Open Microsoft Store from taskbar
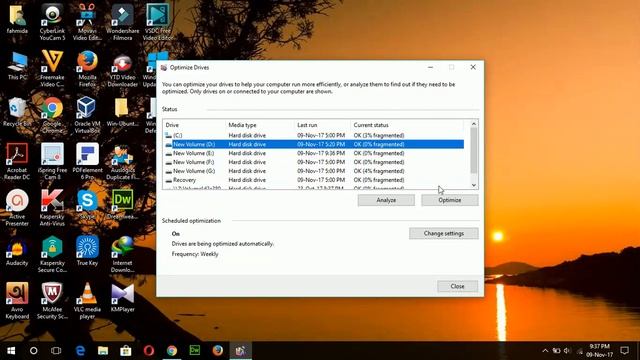 tap(126, 351)
